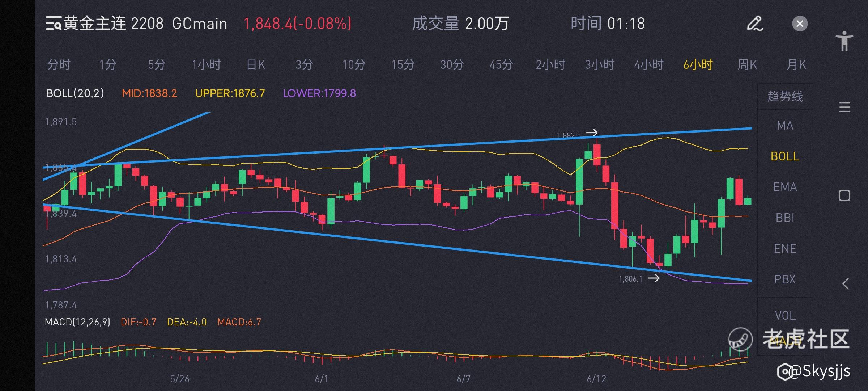Screen dimensions: 868x391
Task: Tap the 1,787.4 price axis label
Action: (x=61, y=305)
